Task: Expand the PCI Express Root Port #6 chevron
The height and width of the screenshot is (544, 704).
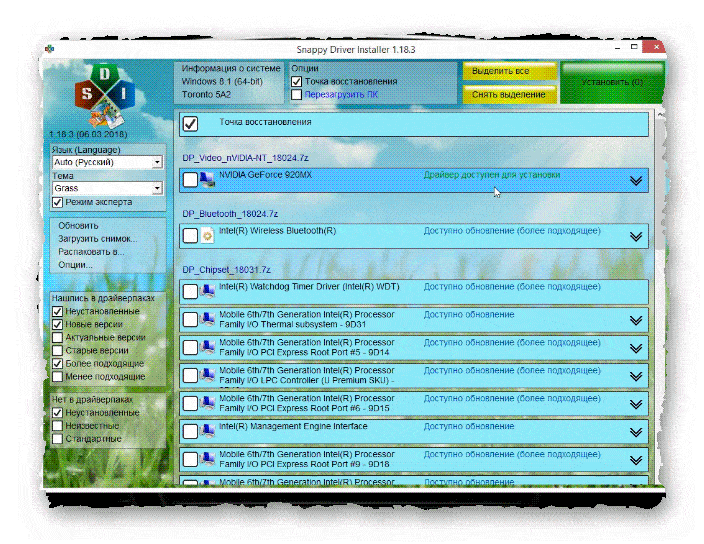Action: pos(636,404)
